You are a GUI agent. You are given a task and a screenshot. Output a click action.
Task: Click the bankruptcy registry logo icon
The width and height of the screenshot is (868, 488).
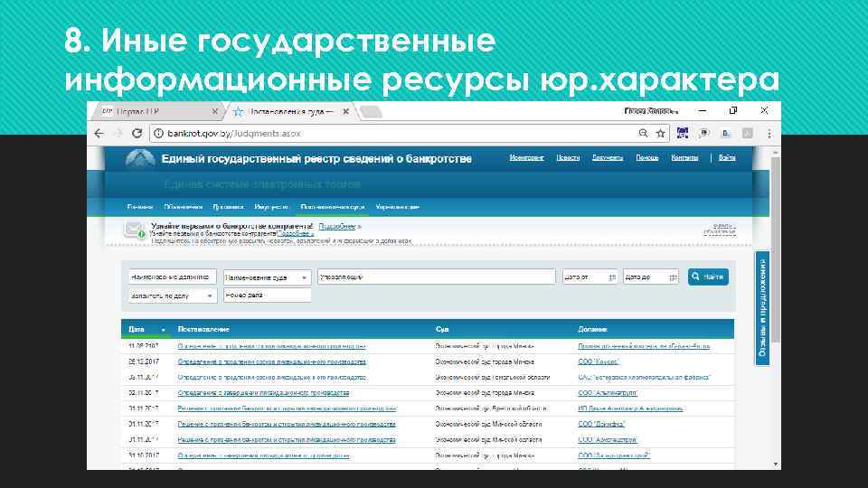coord(140,159)
